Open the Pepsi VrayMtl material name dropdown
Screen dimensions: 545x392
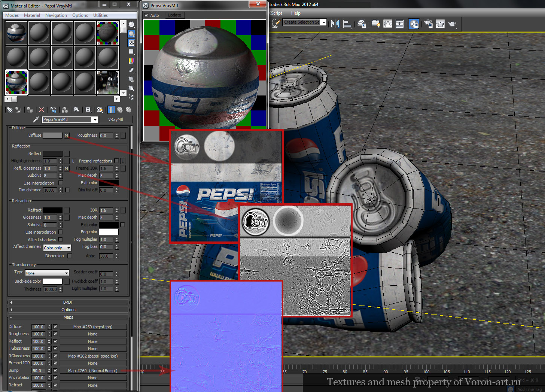click(95, 119)
